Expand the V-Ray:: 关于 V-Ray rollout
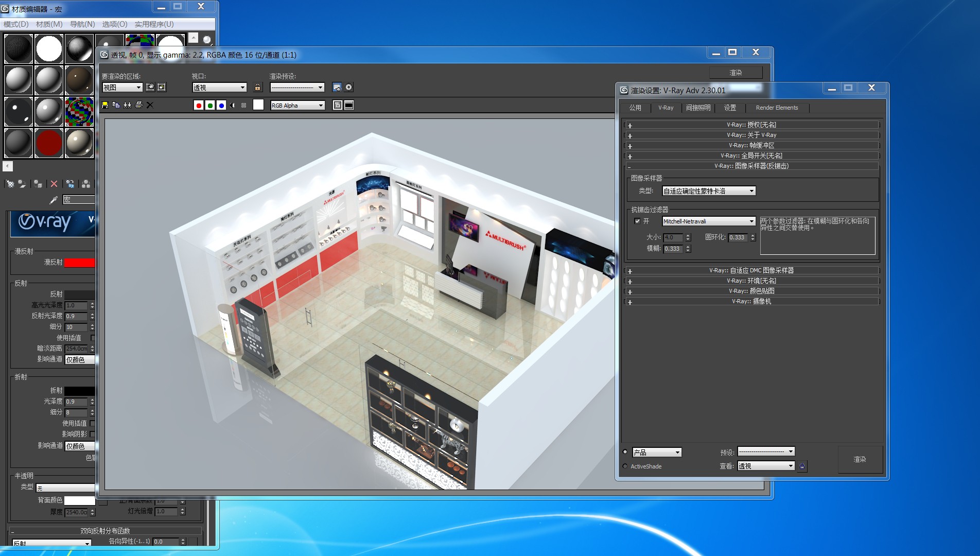 coord(751,135)
